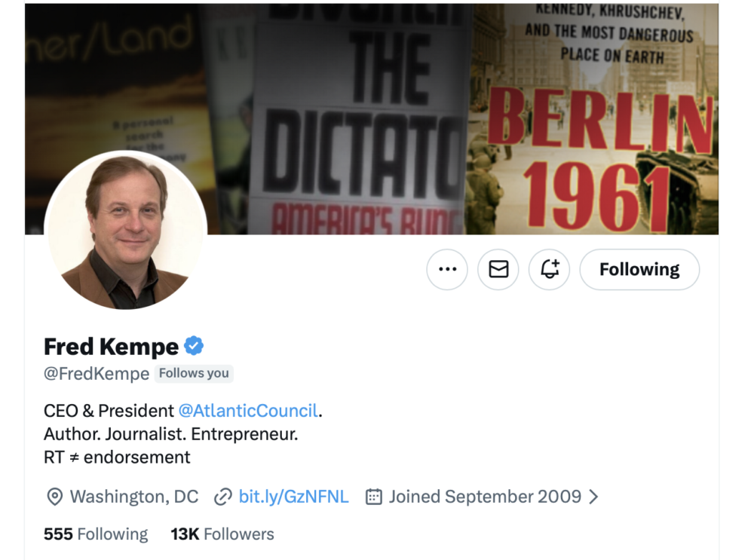Click the Washington, DC location text
Viewport: 754px width, 560px height.
(134, 497)
